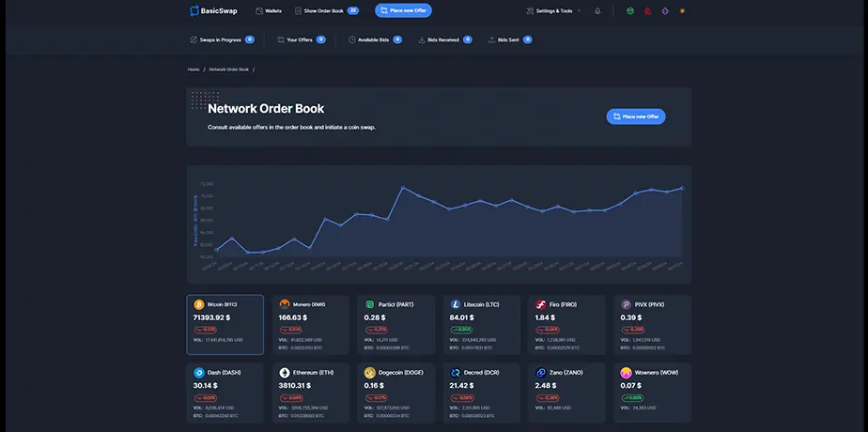Click Wownero green percent change badge
The height and width of the screenshot is (432, 868).
click(631, 397)
